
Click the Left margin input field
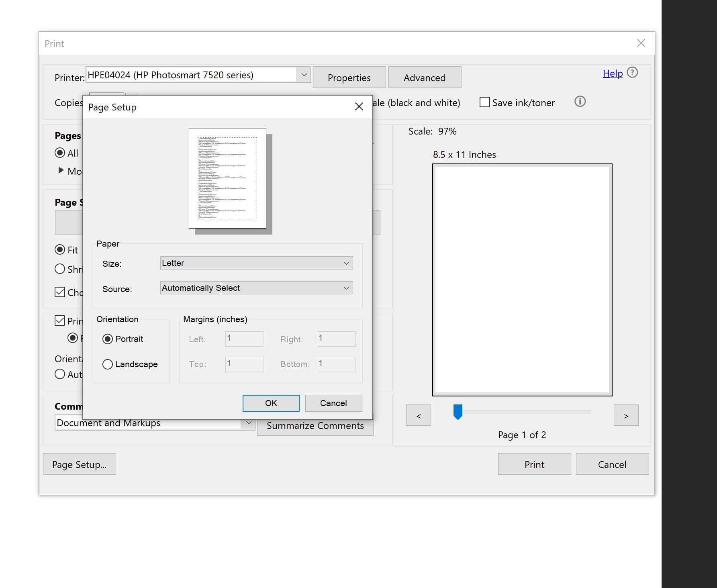tap(244, 339)
